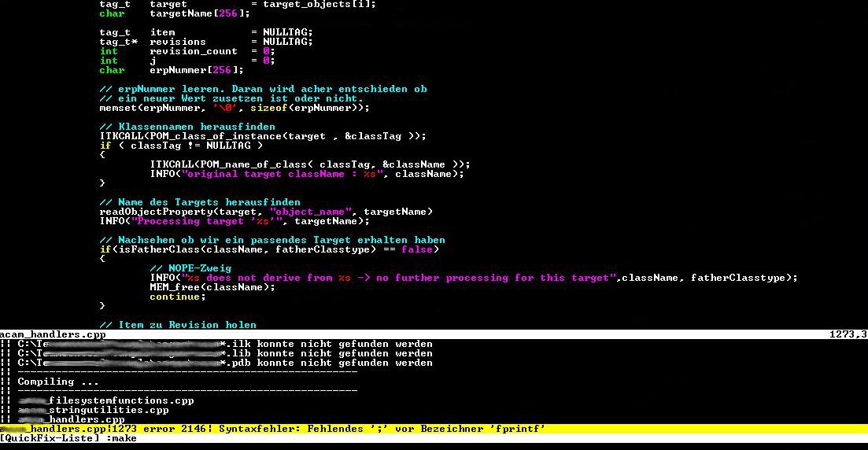
Task: Place cursor on memset(erpNummer line
Action: tap(235, 108)
